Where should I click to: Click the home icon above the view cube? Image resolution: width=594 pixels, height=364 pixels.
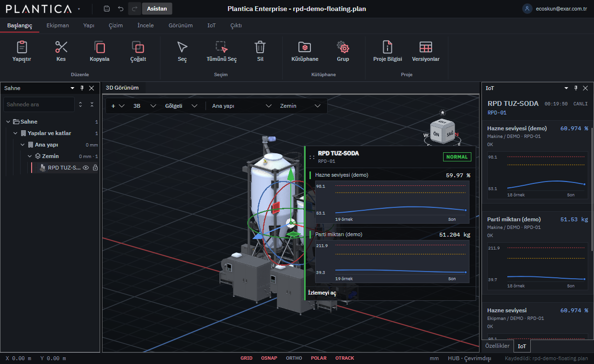[443, 113]
